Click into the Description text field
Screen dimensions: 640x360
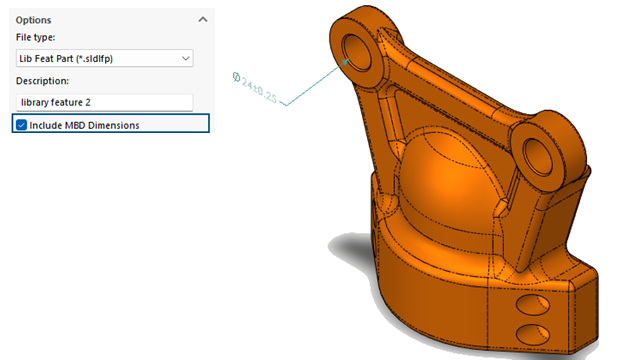pos(104,102)
